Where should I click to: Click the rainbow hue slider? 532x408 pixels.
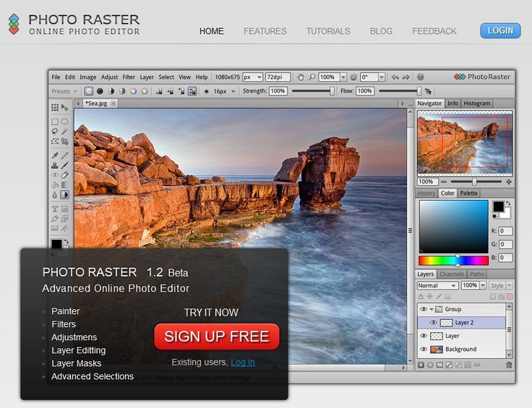(453, 260)
